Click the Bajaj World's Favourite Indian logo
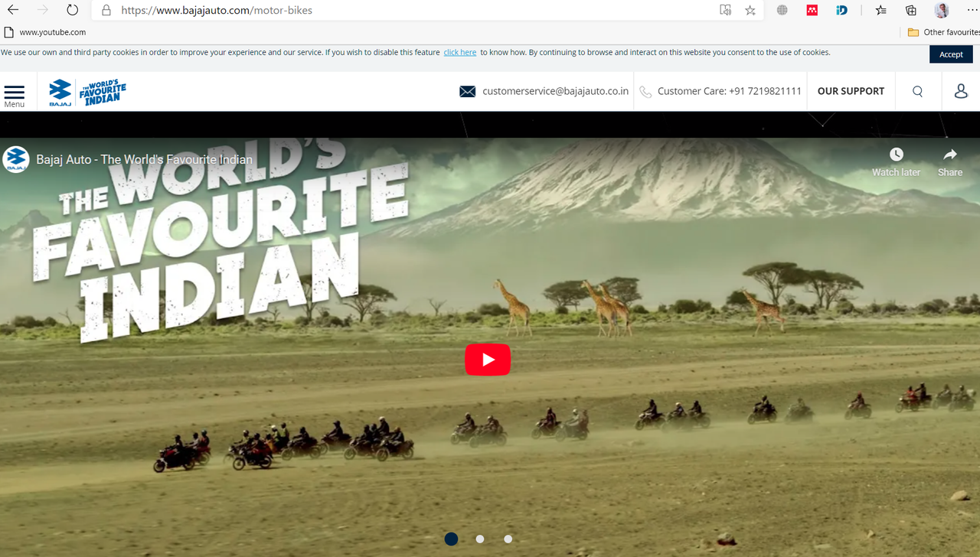 click(x=87, y=92)
